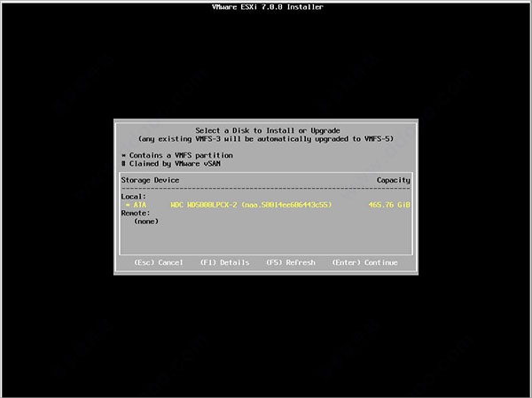Select the WDC WDS000LPCX-2 disk name

pos(205,205)
